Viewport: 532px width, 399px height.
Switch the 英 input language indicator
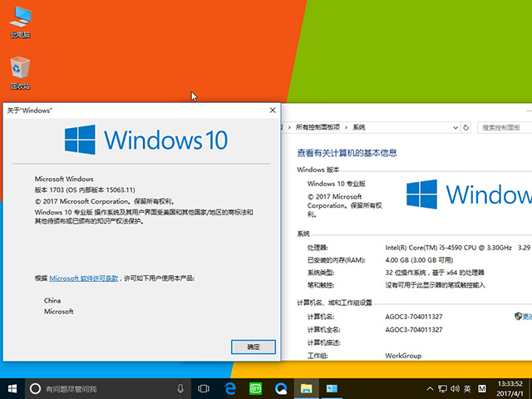[467, 388]
